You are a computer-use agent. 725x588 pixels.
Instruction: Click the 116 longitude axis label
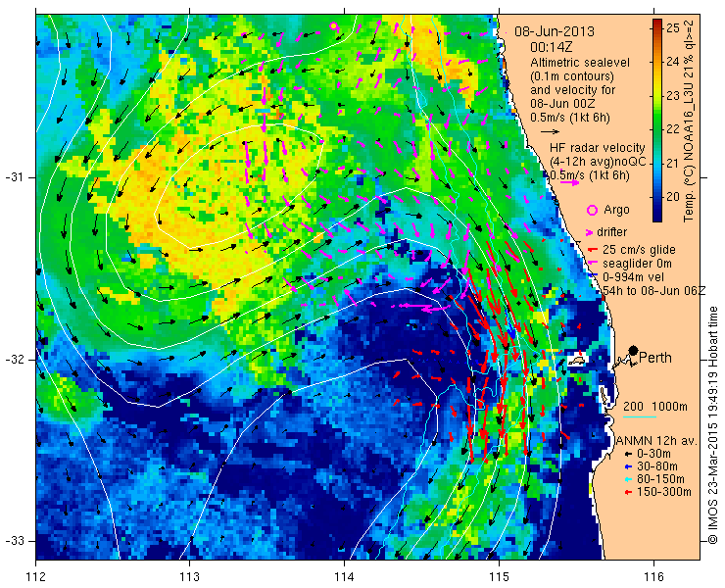point(653,577)
